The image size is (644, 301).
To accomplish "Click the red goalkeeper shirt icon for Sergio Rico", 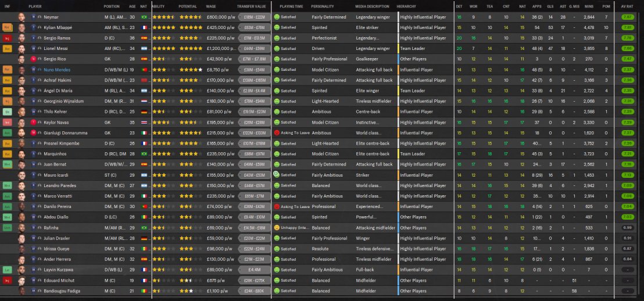I will click(x=34, y=59).
